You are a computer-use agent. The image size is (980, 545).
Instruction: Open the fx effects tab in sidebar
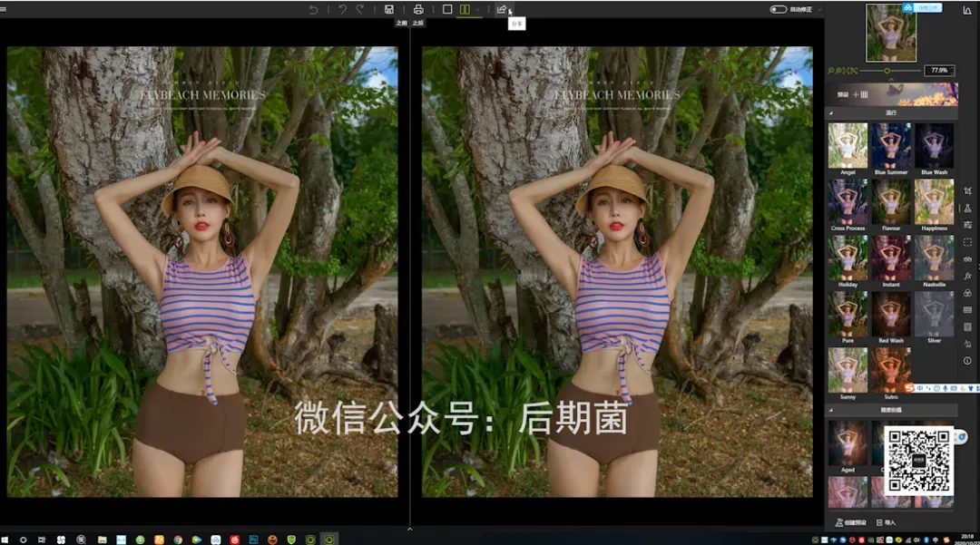coord(967,276)
